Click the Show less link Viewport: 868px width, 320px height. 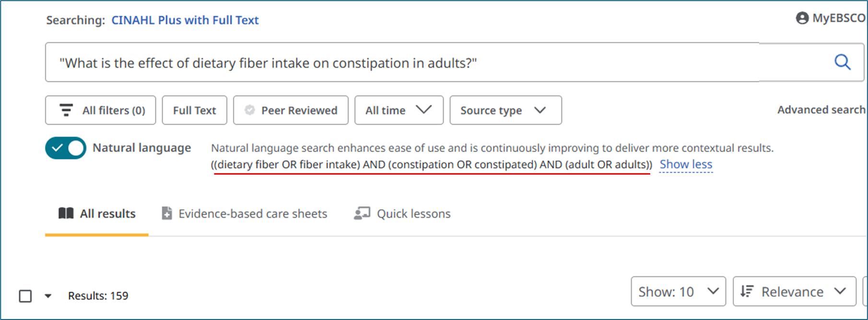pos(686,165)
